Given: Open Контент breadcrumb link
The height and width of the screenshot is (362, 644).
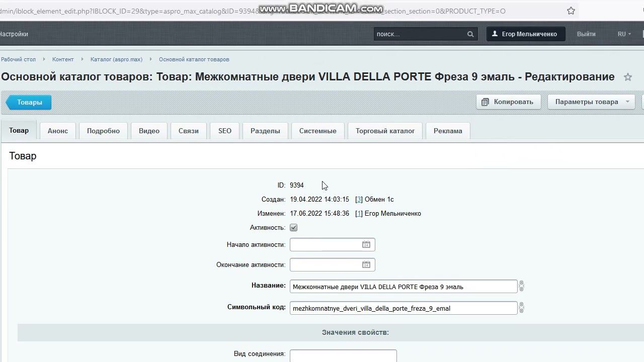Looking at the screenshot, I should [x=63, y=59].
